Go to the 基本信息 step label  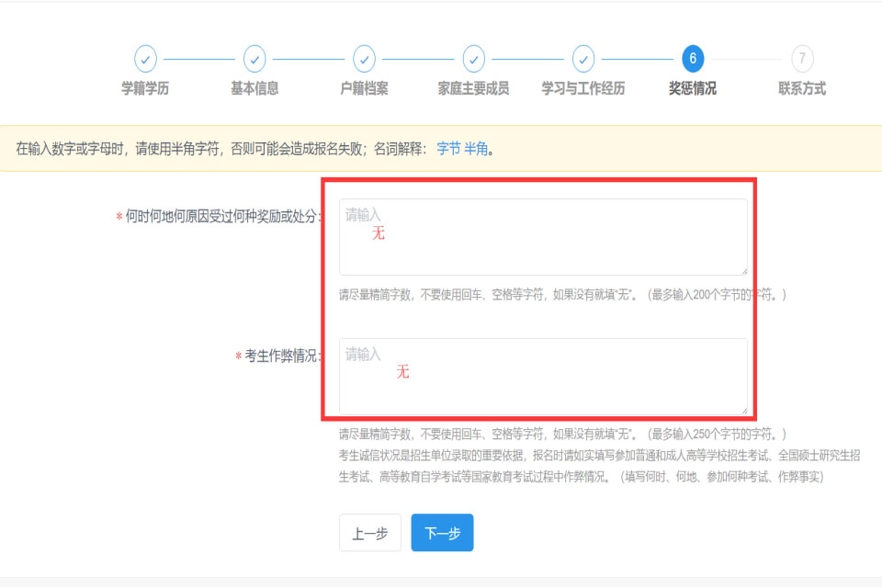tap(254, 89)
